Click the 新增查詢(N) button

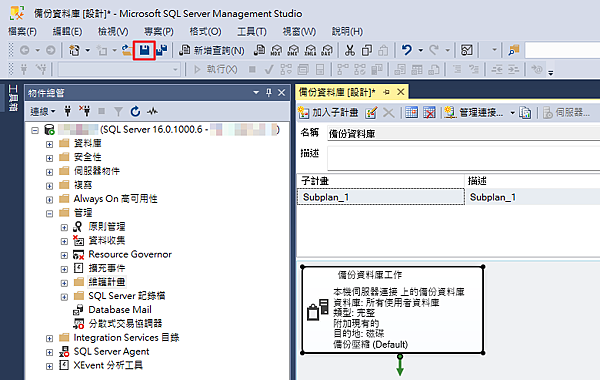point(212,50)
